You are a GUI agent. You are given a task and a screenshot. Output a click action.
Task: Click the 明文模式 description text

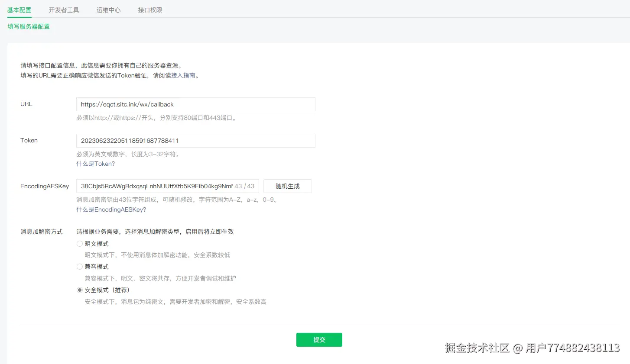point(157,255)
